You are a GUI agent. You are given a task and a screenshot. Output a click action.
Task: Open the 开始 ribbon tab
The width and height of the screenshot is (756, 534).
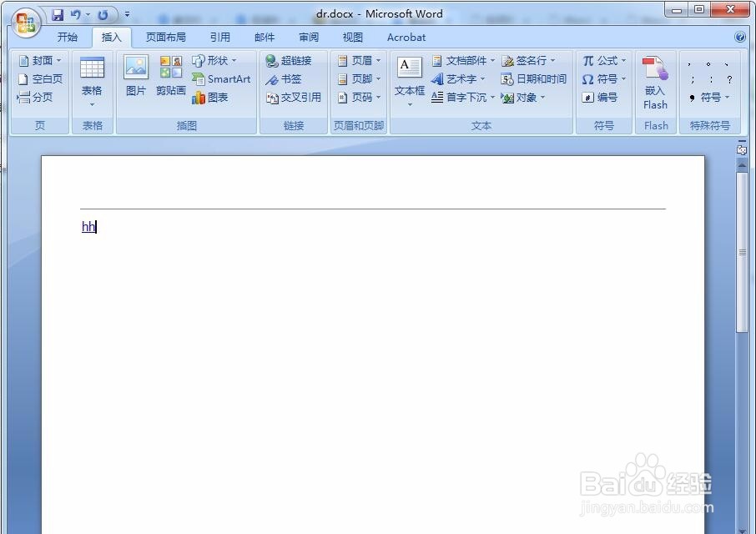(x=68, y=37)
